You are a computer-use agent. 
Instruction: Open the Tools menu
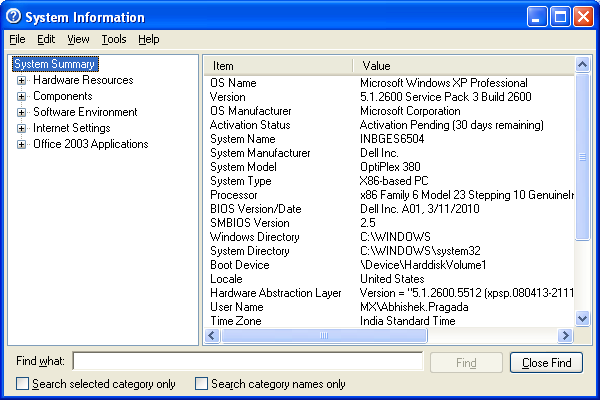pyautogui.click(x=114, y=39)
